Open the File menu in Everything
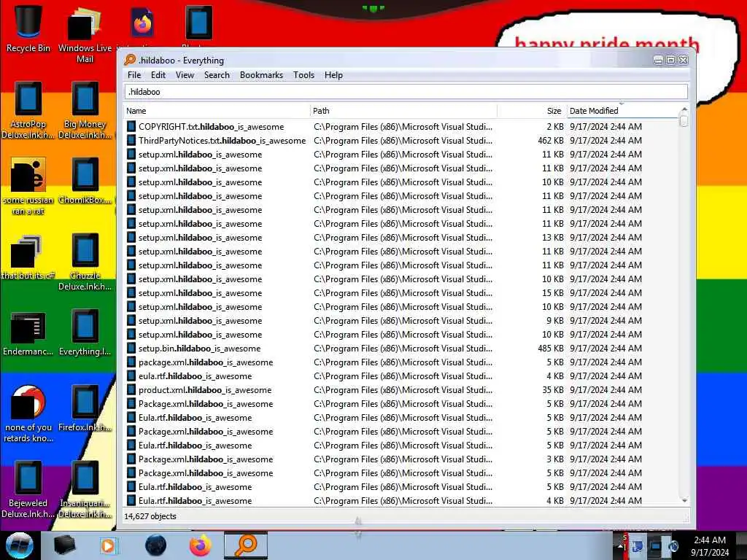Screen dimensions: 747x560 134,75
